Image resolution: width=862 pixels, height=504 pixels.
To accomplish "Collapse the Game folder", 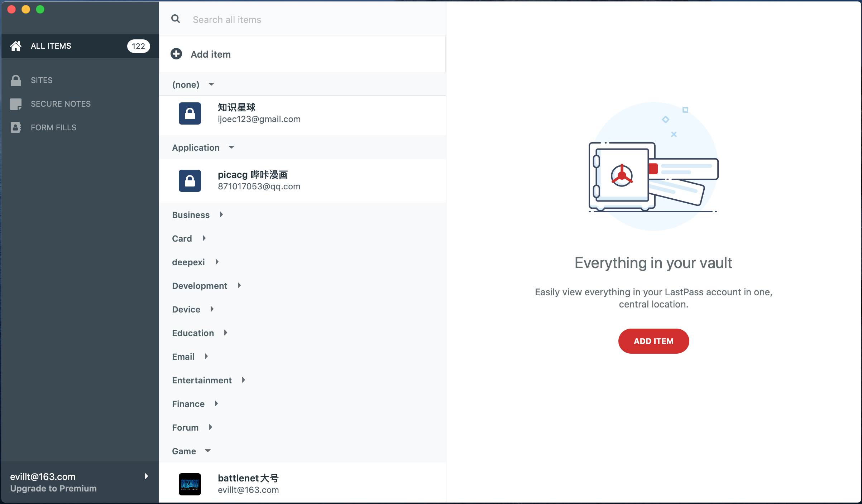I will [207, 451].
